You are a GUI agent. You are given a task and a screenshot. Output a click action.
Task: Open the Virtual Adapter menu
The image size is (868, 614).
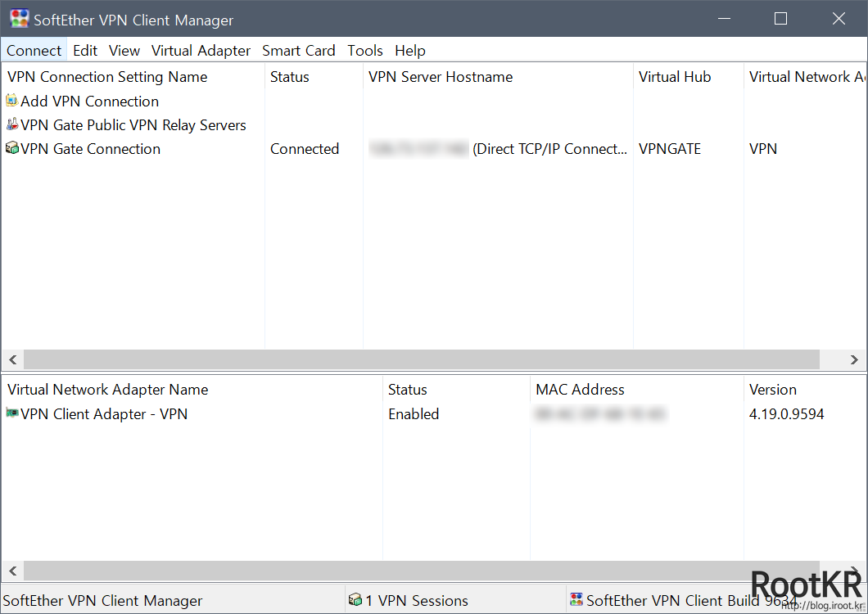coord(201,51)
